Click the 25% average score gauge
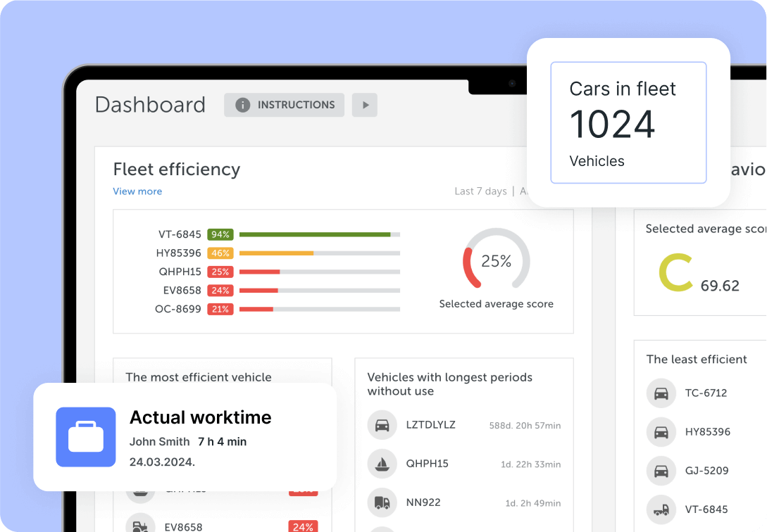767x532 pixels. click(497, 260)
